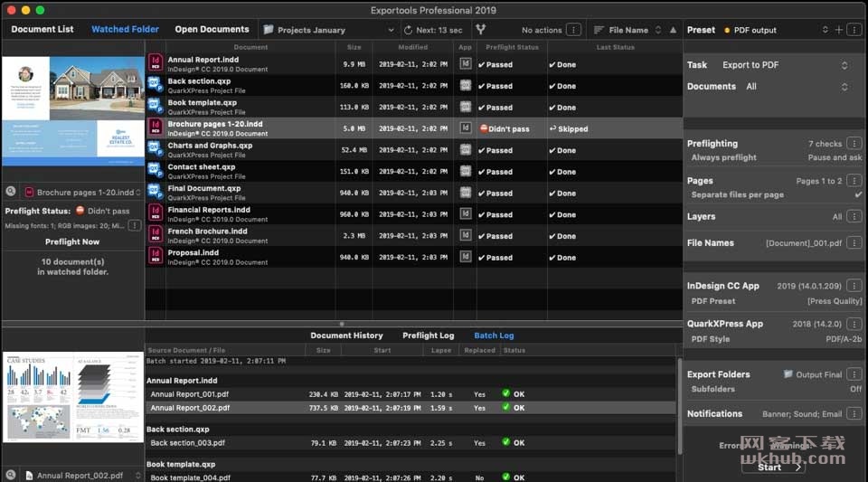This screenshot has height=482, width=868.
Task: Open the Brochure pages 1-20.indd preview selector
Action: (x=82, y=192)
